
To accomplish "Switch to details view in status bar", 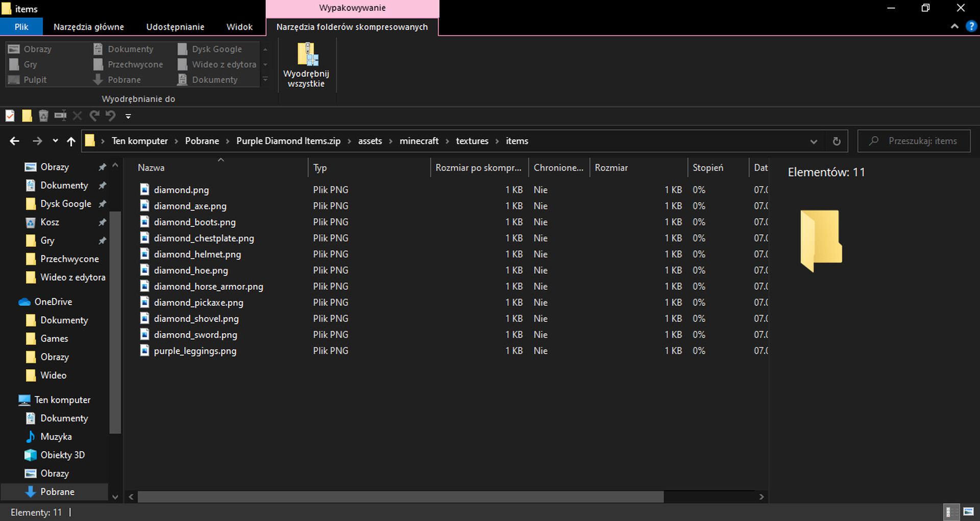I will [x=950, y=512].
